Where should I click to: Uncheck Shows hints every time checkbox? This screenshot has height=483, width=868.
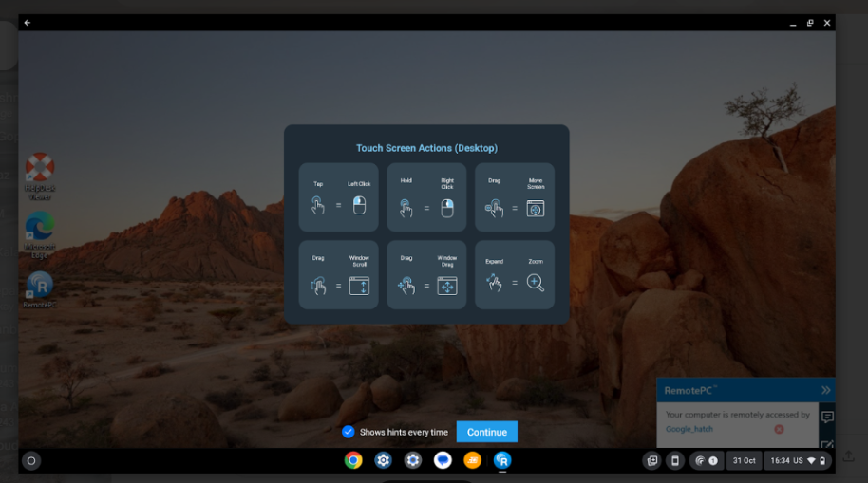[348, 432]
